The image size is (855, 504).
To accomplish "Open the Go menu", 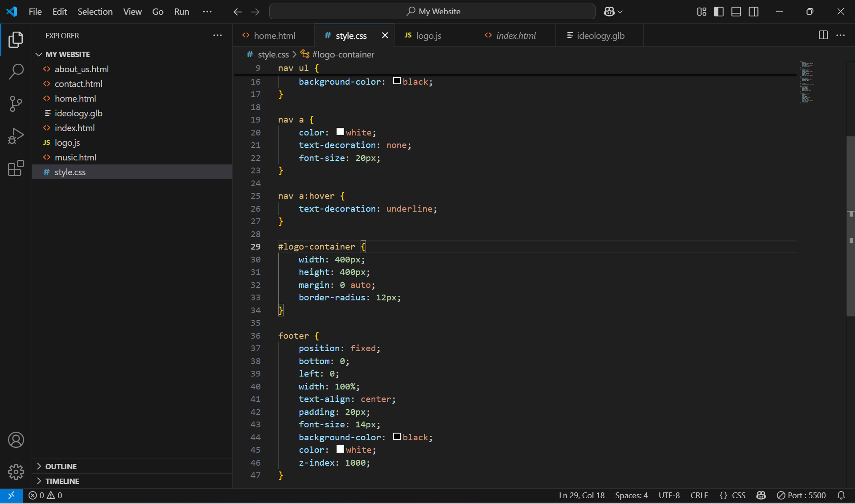I will pos(158,12).
